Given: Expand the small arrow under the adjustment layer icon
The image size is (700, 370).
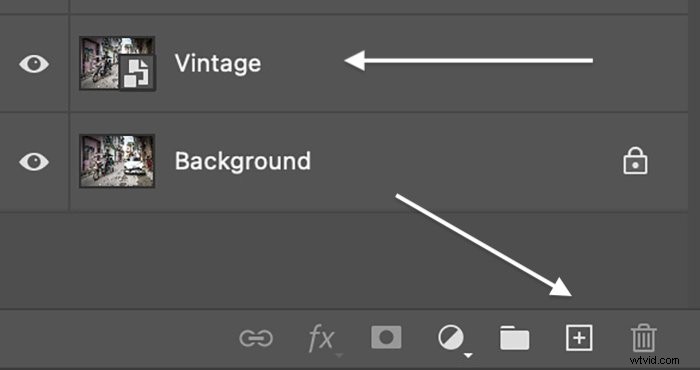Looking at the screenshot, I should pyautogui.click(x=468, y=356).
